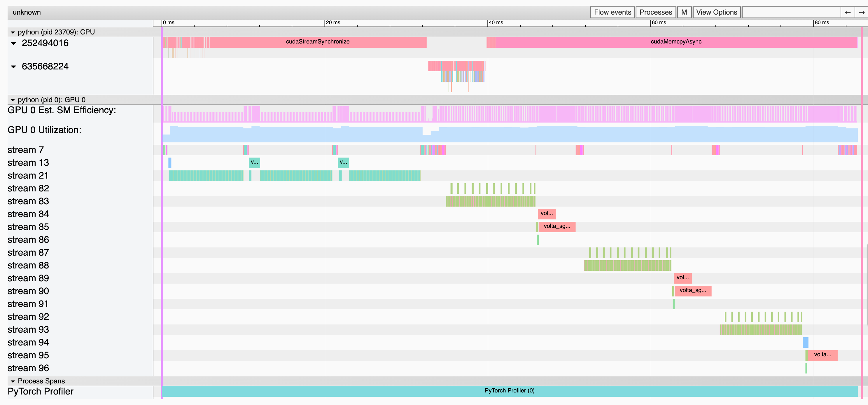Click the left arrow navigation button
This screenshot has height=405, width=868.
[x=848, y=13]
